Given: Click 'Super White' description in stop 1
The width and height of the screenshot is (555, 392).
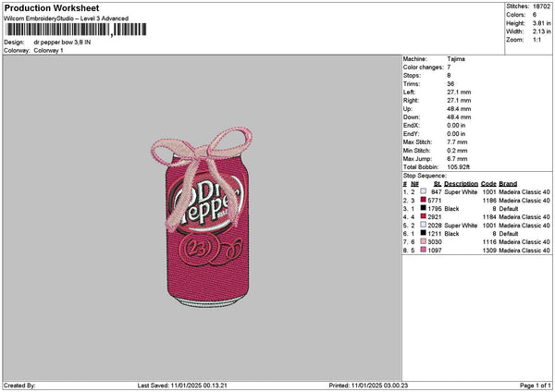Looking at the screenshot, I should tap(461, 192).
